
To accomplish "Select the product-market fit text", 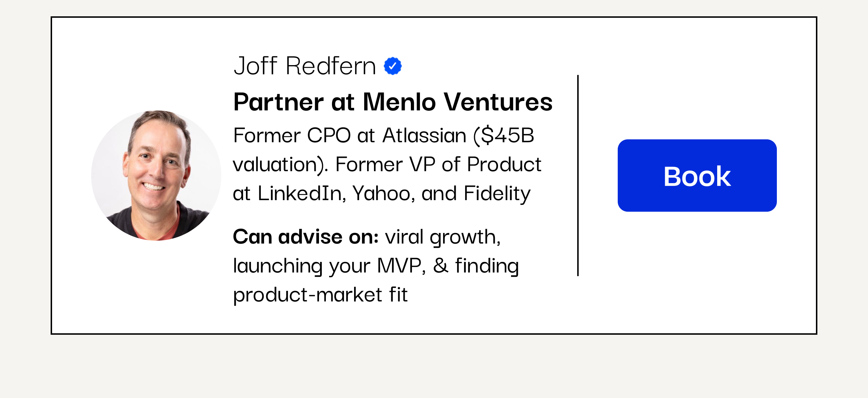I will pyautogui.click(x=320, y=295).
